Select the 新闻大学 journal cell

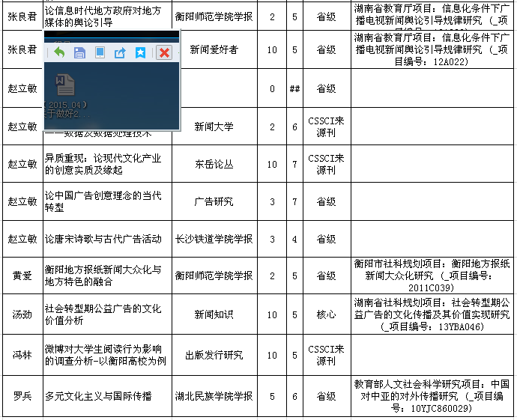click(x=214, y=127)
